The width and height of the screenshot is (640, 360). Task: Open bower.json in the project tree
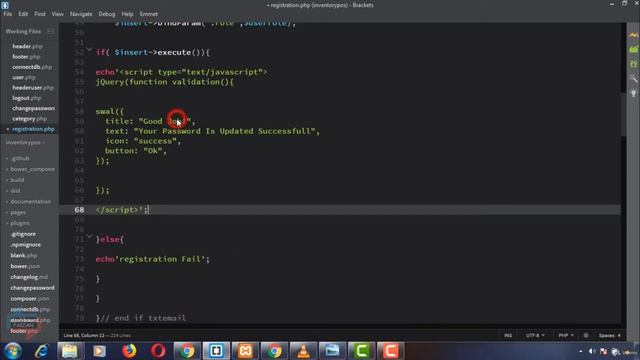[x=25, y=266]
